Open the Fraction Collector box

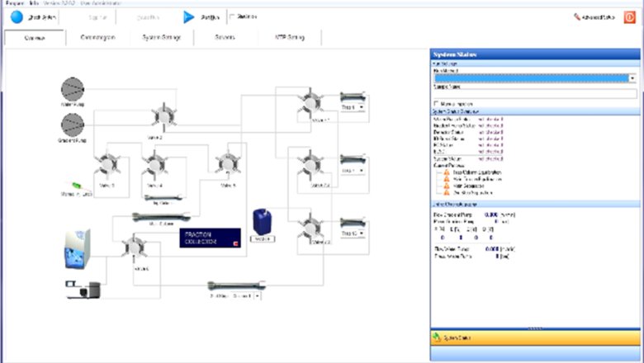[210, 238]
